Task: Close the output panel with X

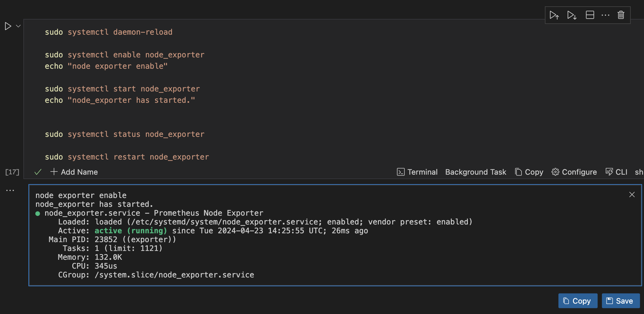Action: (632, 195)
